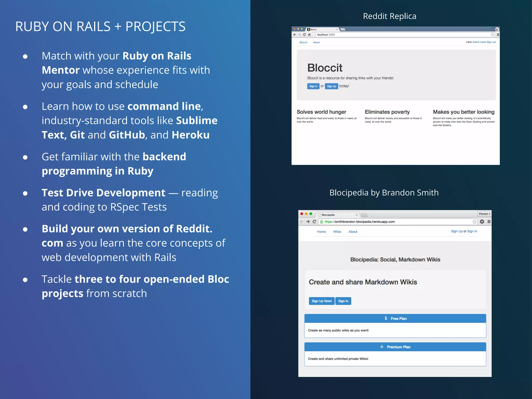Open hamburger menu in Bloccit browser
The width and height of the screenshot is (532, 399).
tap(498, 35)
